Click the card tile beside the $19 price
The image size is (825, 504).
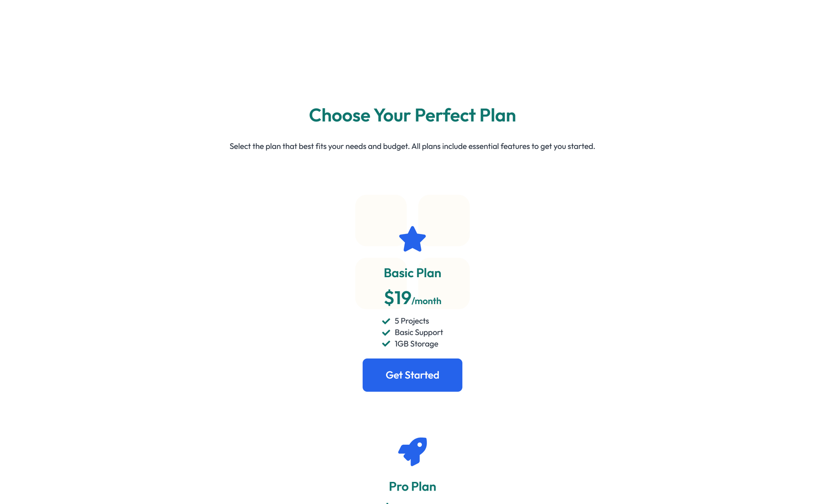(443, 283)
